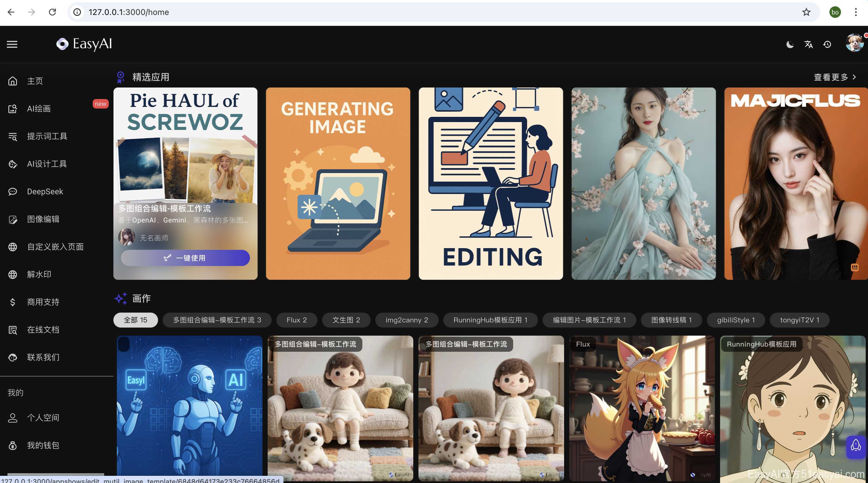The height and width of the screenshot is (483, 868).
Task: Open the Chrome three-dot menu
Action: click(x=856, y=12)
